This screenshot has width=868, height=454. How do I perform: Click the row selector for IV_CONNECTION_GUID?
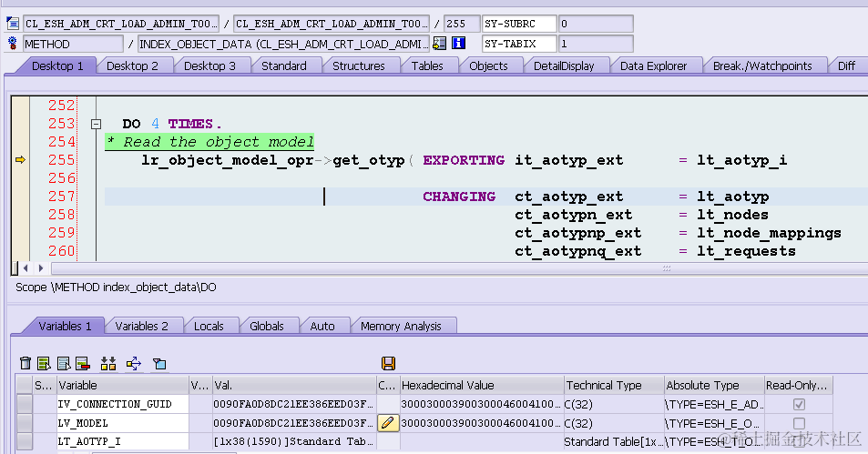point(25,404)
